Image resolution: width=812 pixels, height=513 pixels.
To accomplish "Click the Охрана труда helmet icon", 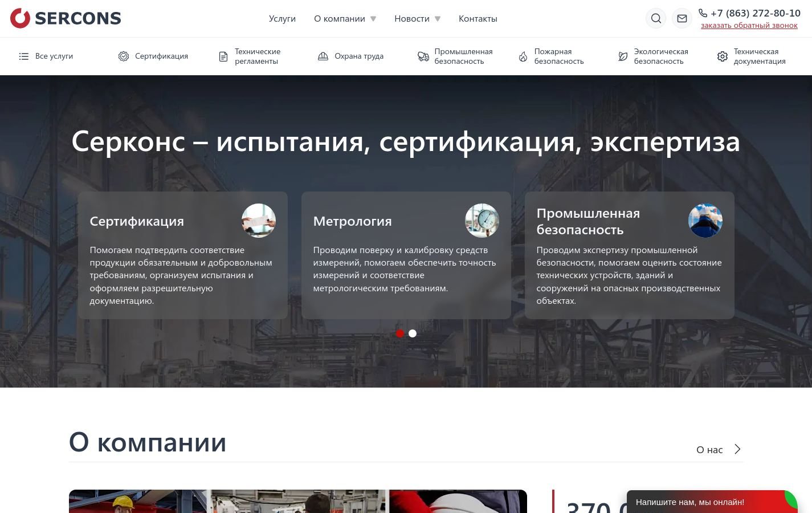I will point(323,56).
